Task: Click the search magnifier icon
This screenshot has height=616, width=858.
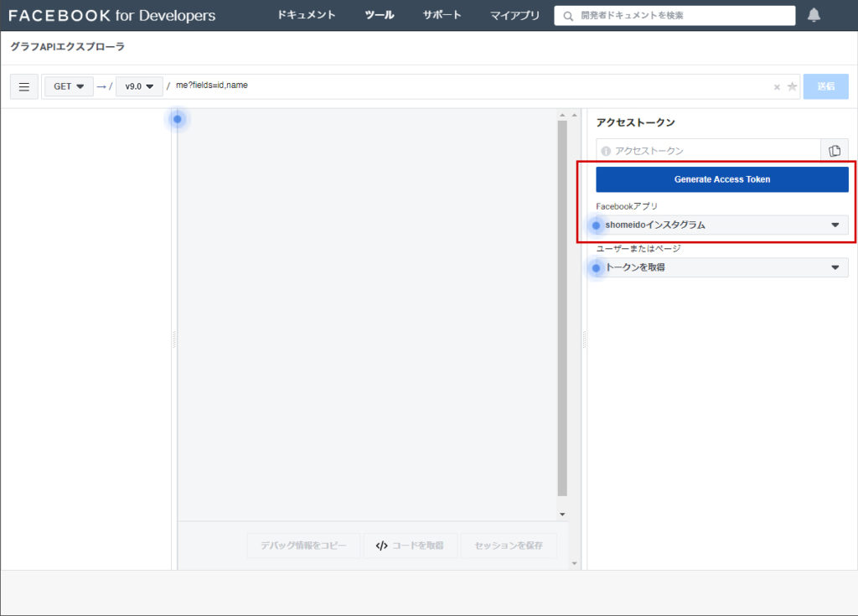Action: point(569,16)
